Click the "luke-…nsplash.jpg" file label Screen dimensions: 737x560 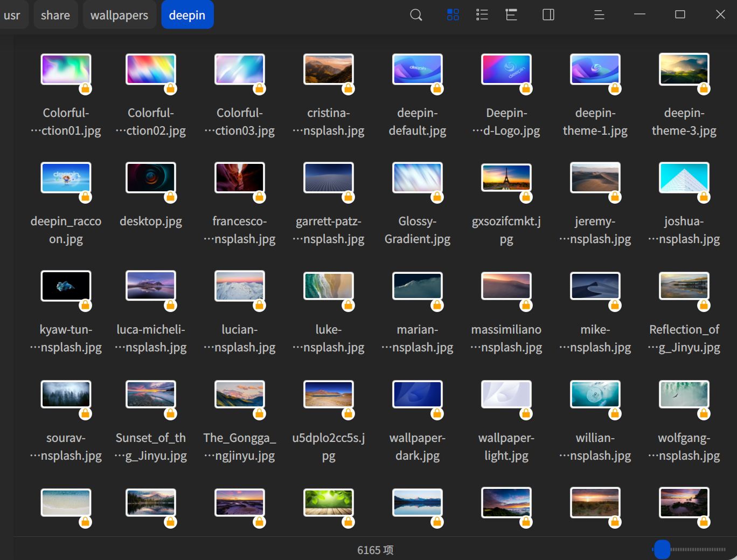[x=329, y=338]
